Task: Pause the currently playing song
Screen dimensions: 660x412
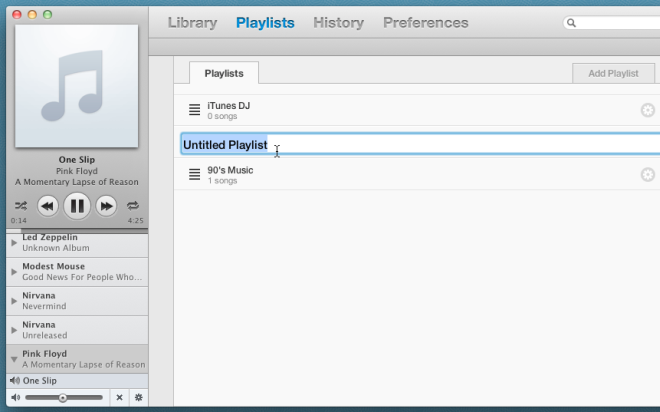Action: [77, 206]
